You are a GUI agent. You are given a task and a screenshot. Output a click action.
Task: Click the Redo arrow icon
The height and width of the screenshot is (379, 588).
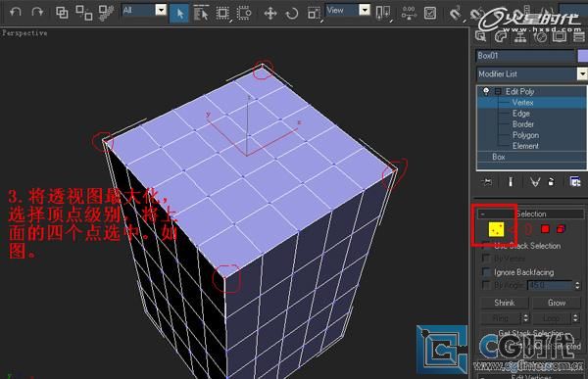point(37,12)
